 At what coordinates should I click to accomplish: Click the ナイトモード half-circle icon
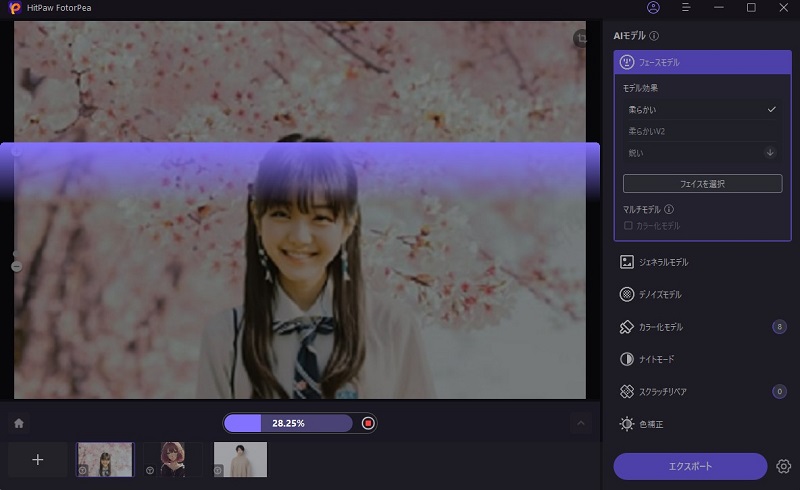point(627,359)
